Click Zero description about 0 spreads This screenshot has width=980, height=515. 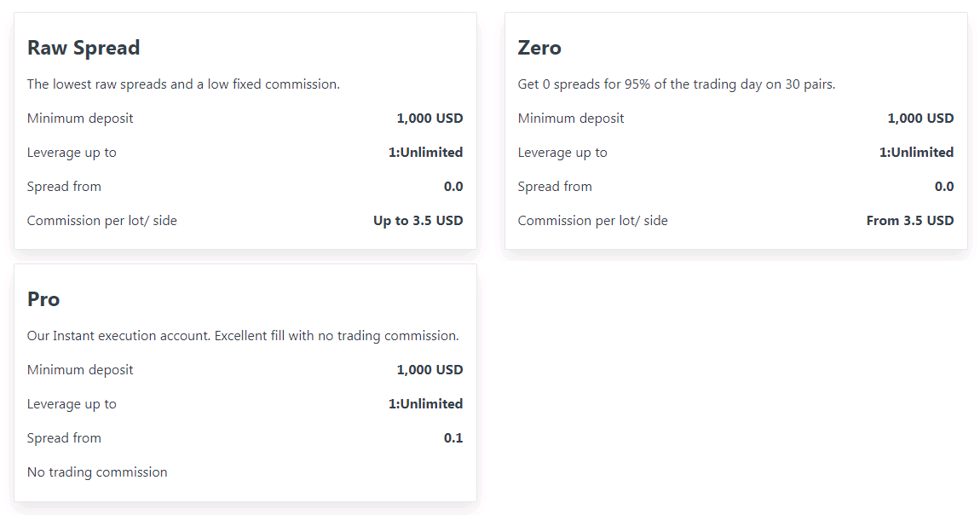677,84
